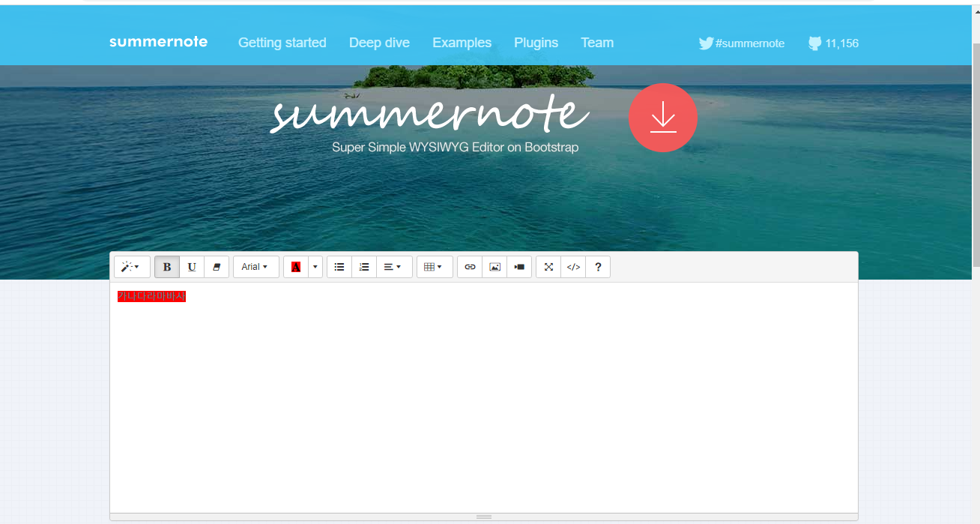Screen dimensions: 980x524
Task: Open the Arial font family dropdown
Action: tap(255, 267)
